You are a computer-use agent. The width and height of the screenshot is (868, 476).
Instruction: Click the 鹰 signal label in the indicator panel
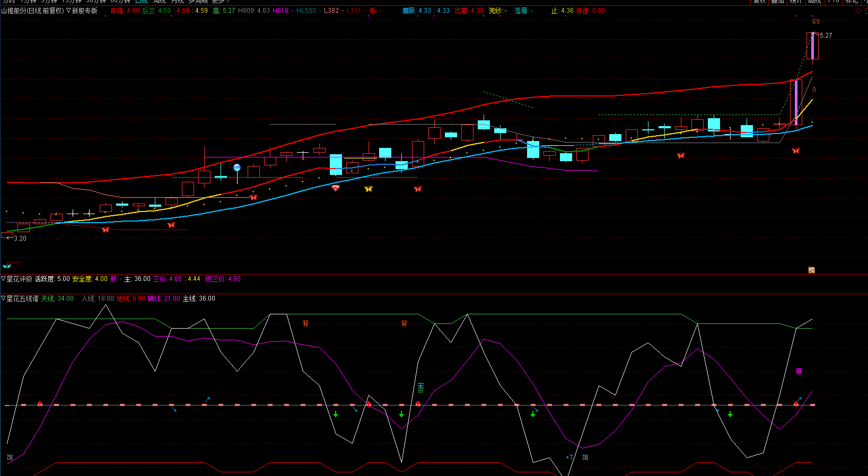click(x=799, y=371)
